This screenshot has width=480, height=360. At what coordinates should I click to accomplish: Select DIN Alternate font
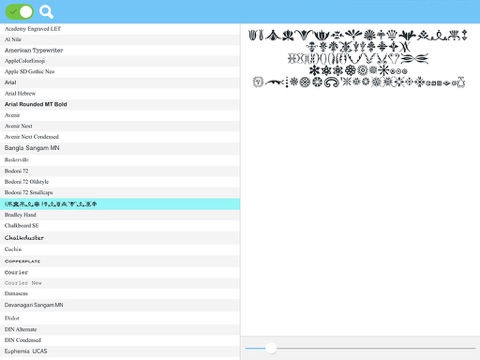coord(120,329)
